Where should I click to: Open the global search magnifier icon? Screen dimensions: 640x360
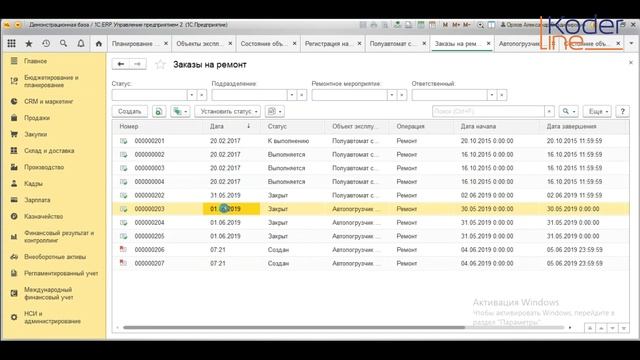pos(63,43)
